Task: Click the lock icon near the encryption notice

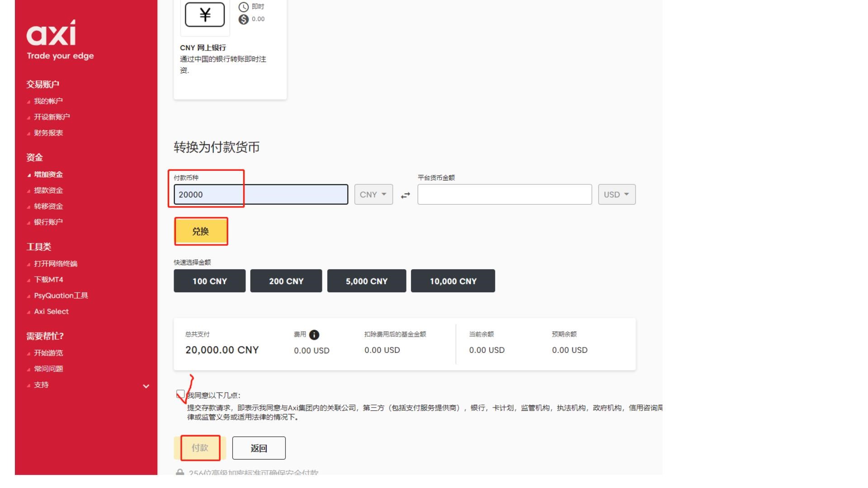Action: (180, 472)
